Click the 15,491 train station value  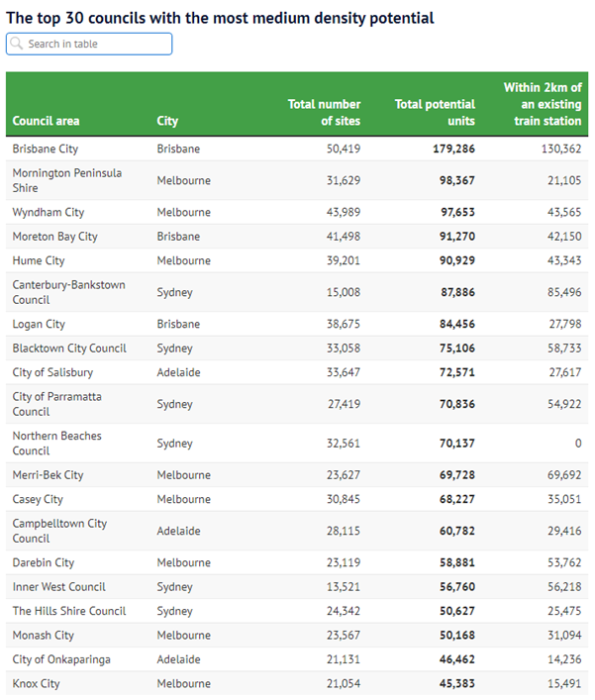(x=564, y=683)
